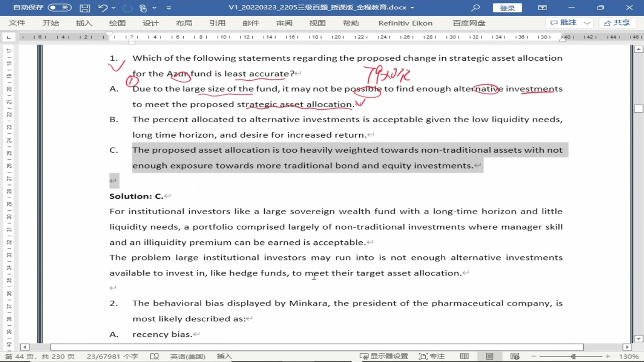
Task: Toggle the AutoSave (自动保存) switch
Action: click(60, 8)
